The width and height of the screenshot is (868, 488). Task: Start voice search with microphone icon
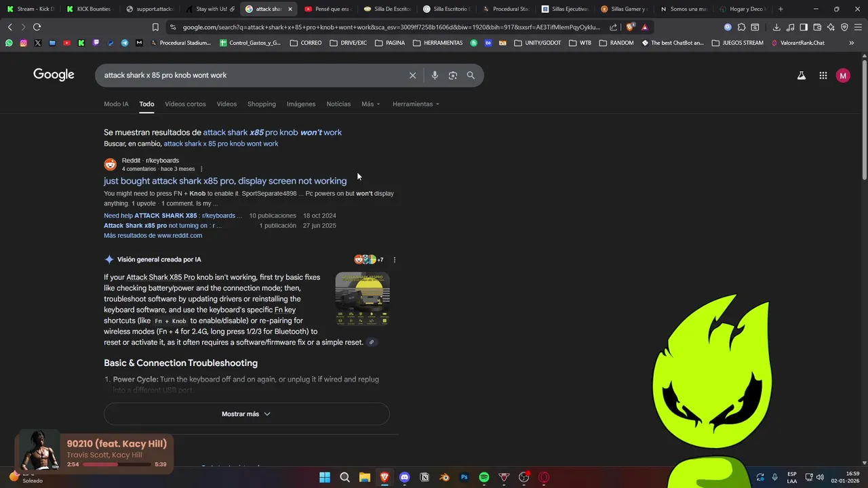point(435,75)
